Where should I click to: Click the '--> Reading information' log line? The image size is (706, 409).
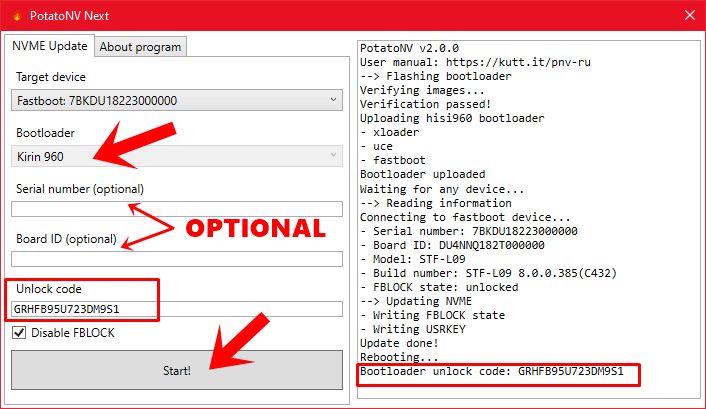435,203
